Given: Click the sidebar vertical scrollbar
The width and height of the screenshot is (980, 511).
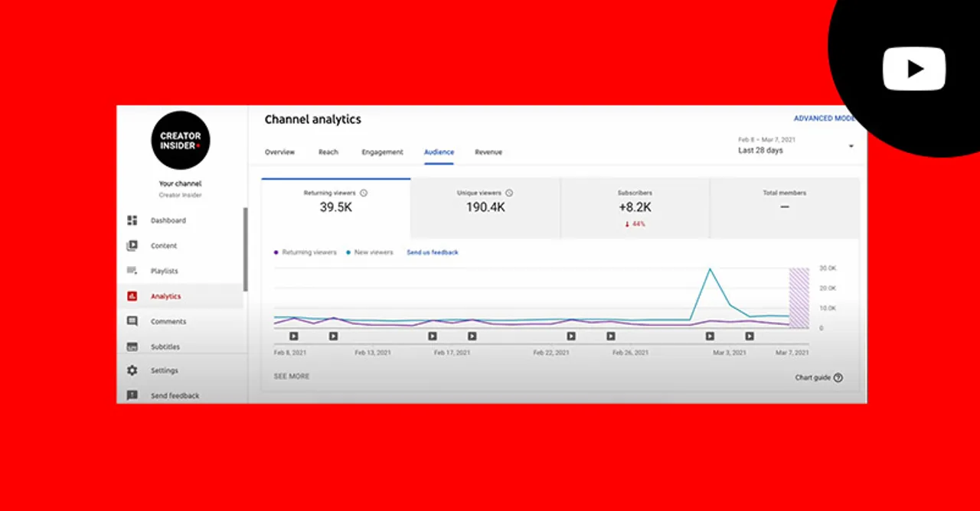Looking at the screenshot, I should coord(246,249).
